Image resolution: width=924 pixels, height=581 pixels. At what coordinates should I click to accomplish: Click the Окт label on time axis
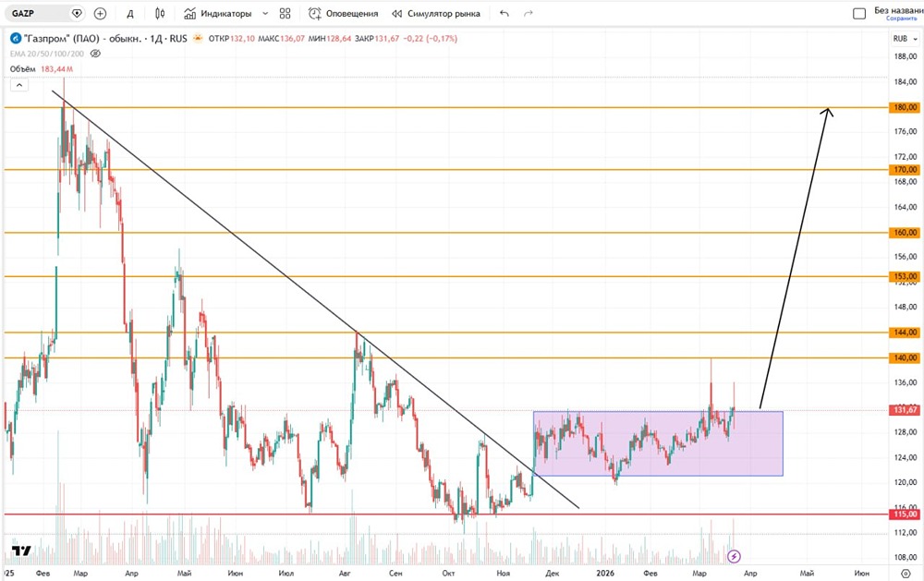[448, 573]
